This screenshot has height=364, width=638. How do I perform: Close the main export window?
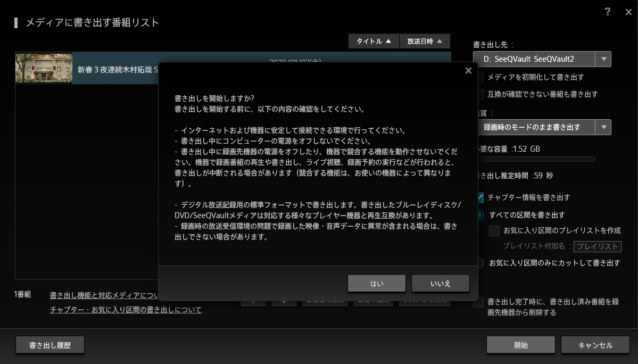pos(628,12)
